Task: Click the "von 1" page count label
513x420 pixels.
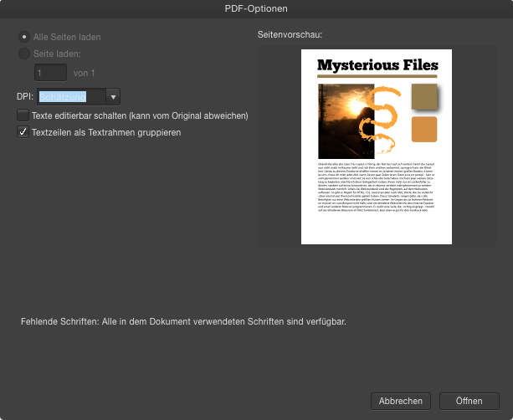Action: point(85,73)
